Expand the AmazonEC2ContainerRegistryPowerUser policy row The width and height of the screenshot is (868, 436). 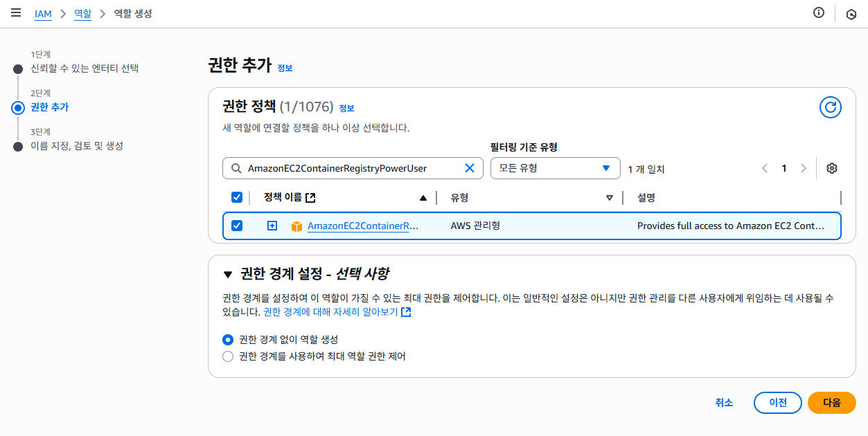272,226
